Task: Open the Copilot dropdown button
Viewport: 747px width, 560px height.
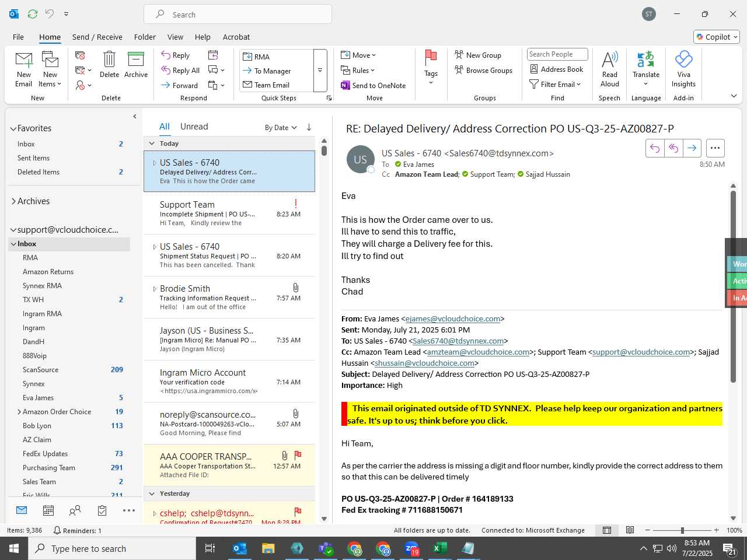Action: (x=717, y=37)
